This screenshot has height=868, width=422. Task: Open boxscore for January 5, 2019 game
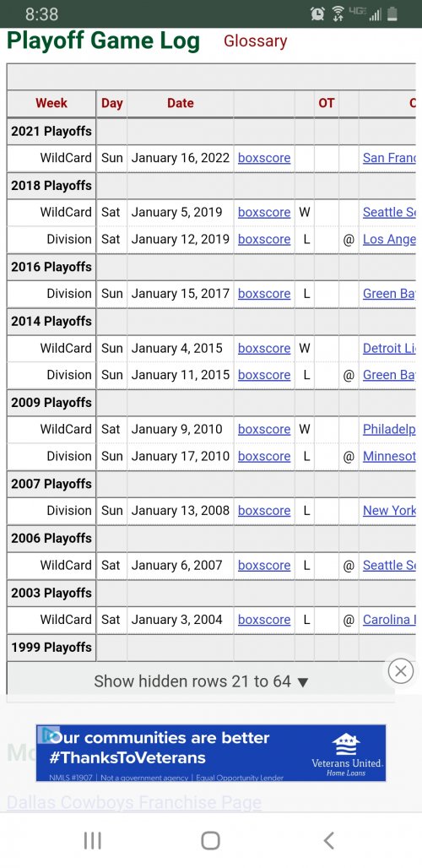(264, 212)
